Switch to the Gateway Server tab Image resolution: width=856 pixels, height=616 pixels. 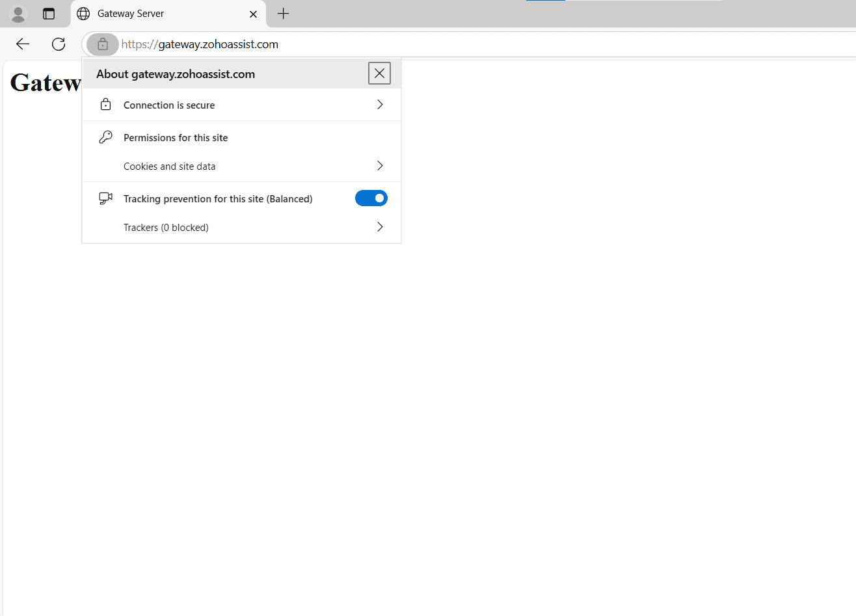click(156, 14)
